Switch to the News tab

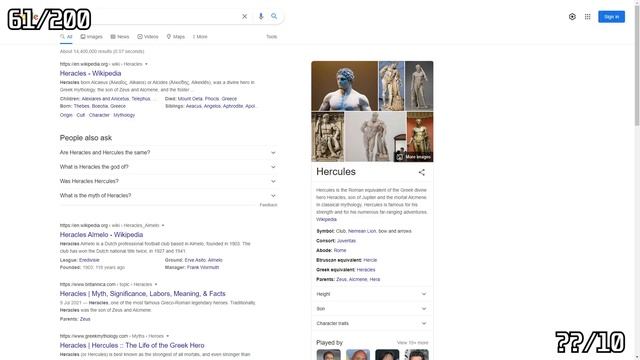point(120,37)
